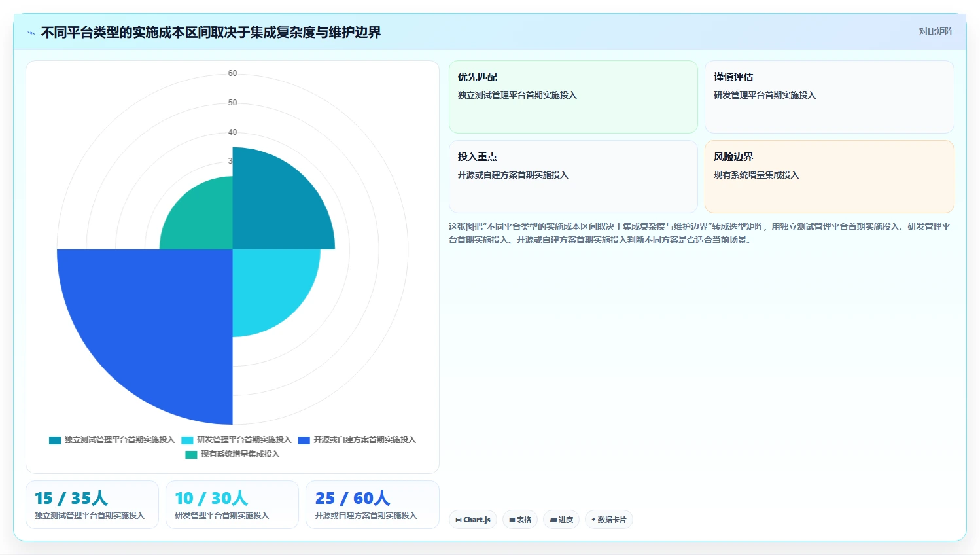Click axis tick label 60
Viewport: 980px width, 555px height.
tap(232, 73)
